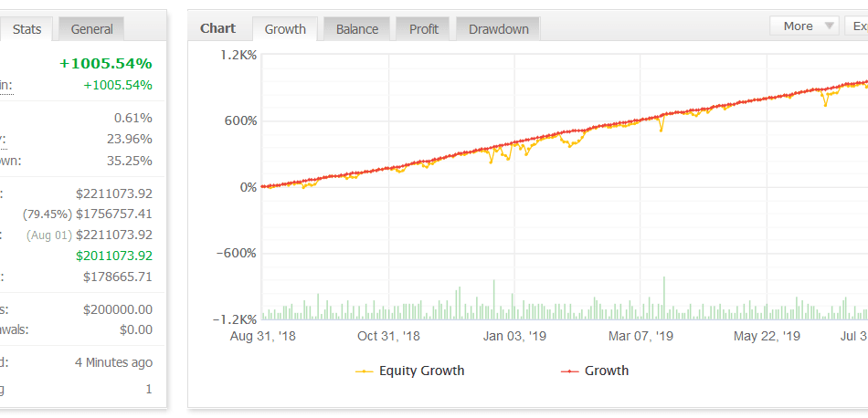868x418 pixels.
Task: Open the More dropdown menu
Action: pos(798,26)
